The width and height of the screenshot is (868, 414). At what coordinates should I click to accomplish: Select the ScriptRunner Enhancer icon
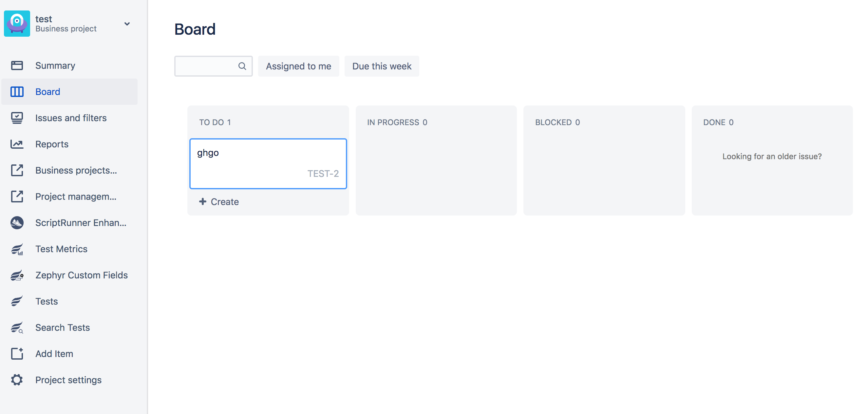[x=16, y=223]
